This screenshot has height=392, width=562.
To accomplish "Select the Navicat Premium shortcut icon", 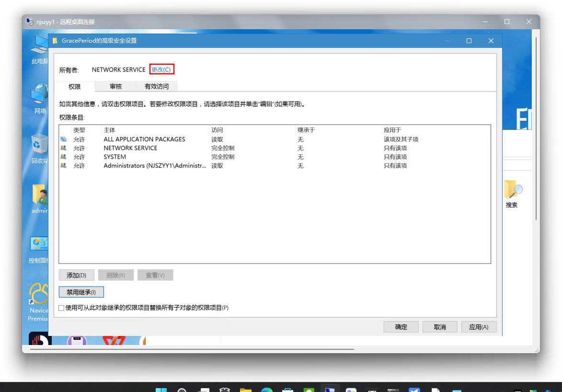I will (x=39, y=293).
